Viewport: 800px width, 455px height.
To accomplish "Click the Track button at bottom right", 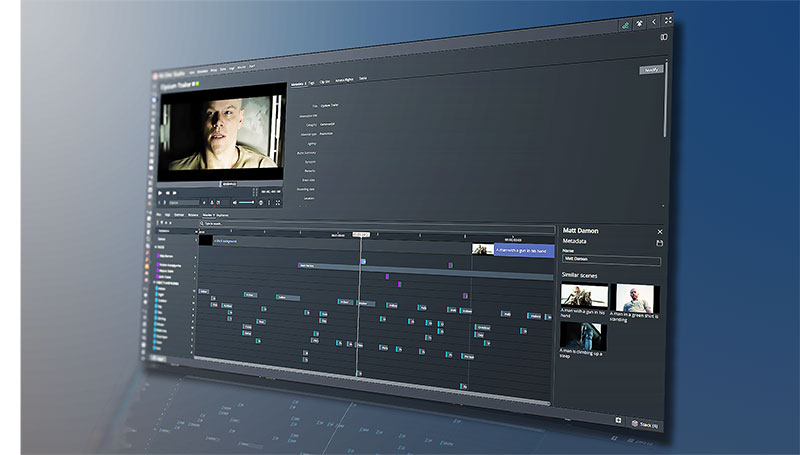I will click(x=645, y=425).
